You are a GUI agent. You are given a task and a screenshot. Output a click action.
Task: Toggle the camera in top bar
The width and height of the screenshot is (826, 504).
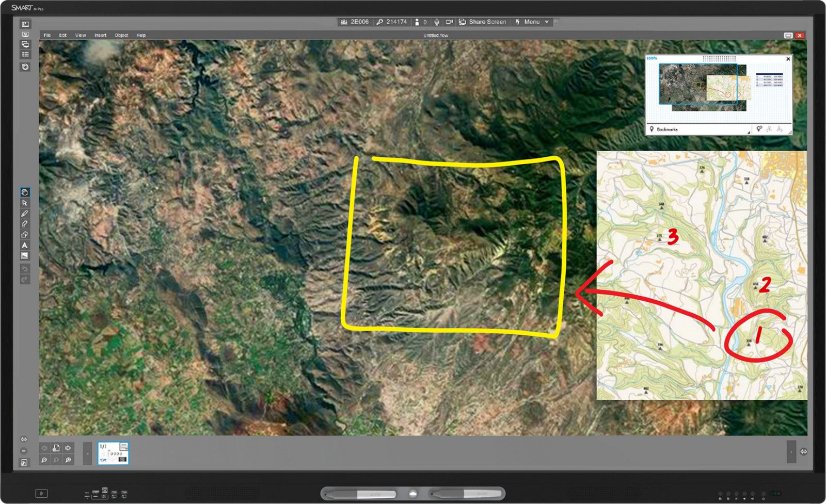pyautogui.click(x=449, y=22)
